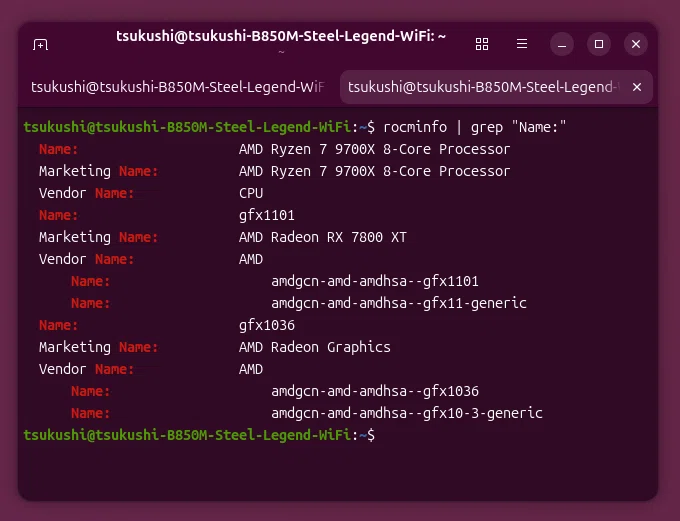Close the second terminal tab

click(637, 87)
